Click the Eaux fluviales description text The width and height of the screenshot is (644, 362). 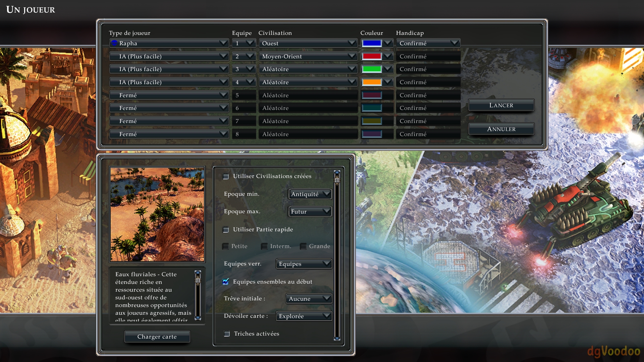pyautogui.click(x=153, y=297)
